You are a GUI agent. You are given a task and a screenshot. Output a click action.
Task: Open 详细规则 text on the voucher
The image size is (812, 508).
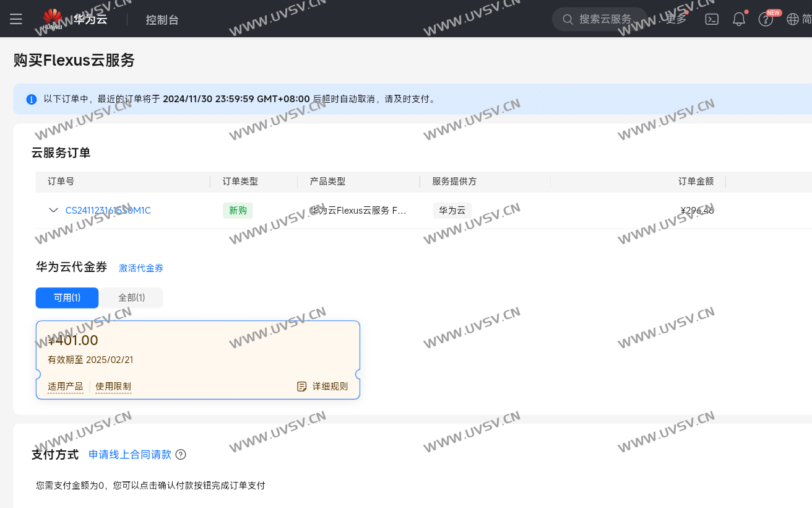330,387
